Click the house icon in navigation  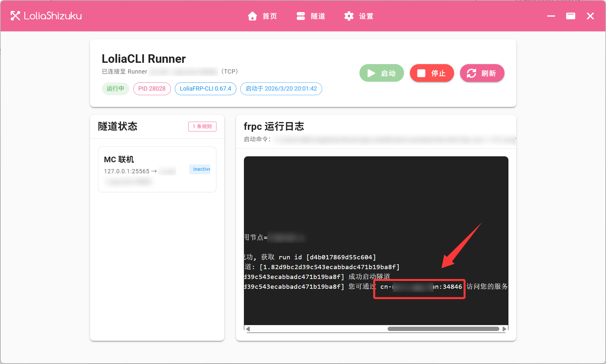point(252,16)
